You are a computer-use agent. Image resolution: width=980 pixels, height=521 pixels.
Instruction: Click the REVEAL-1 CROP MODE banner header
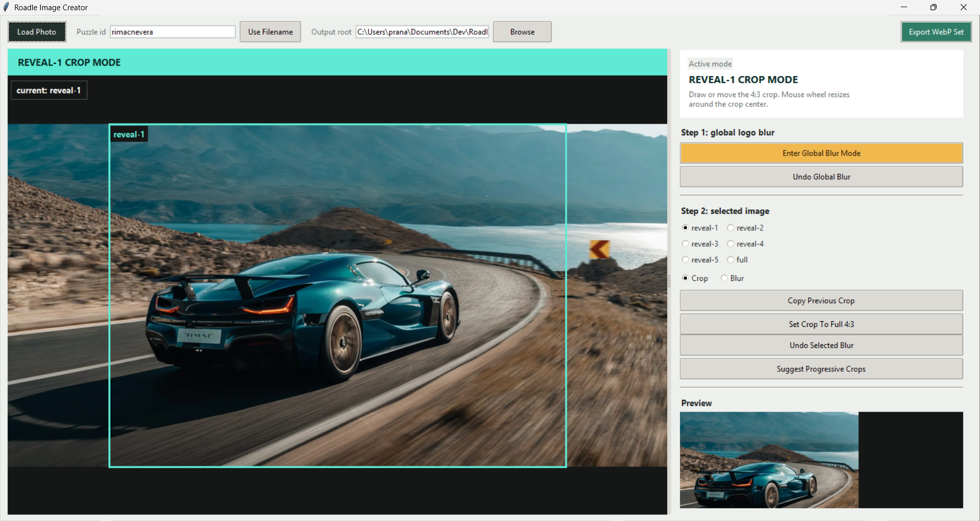pos(337,62)
